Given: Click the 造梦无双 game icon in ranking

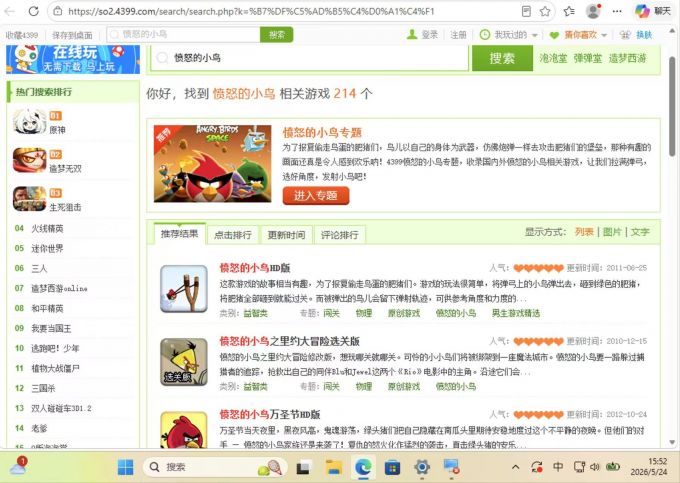Looking at the screenshot, I should click(29, 160).
